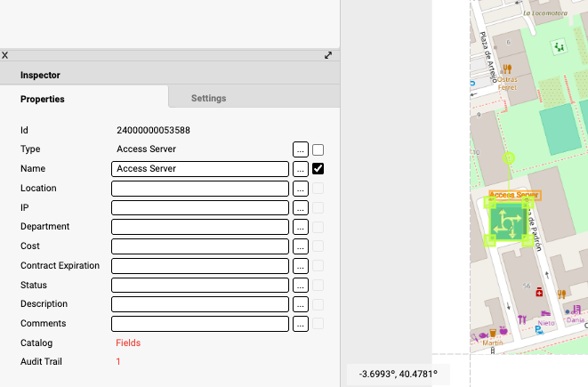
Task: Click the bottom-right resize handle of selected node
Action: 528,240
